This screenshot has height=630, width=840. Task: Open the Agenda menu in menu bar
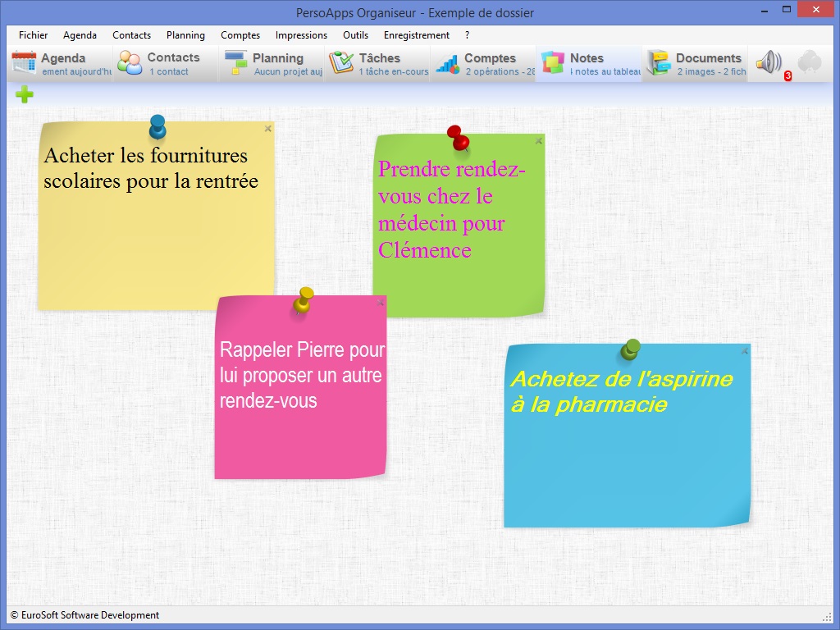80,35
